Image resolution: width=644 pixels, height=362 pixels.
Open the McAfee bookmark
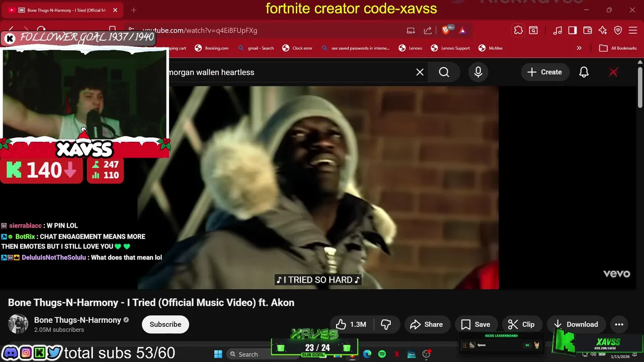491,48
